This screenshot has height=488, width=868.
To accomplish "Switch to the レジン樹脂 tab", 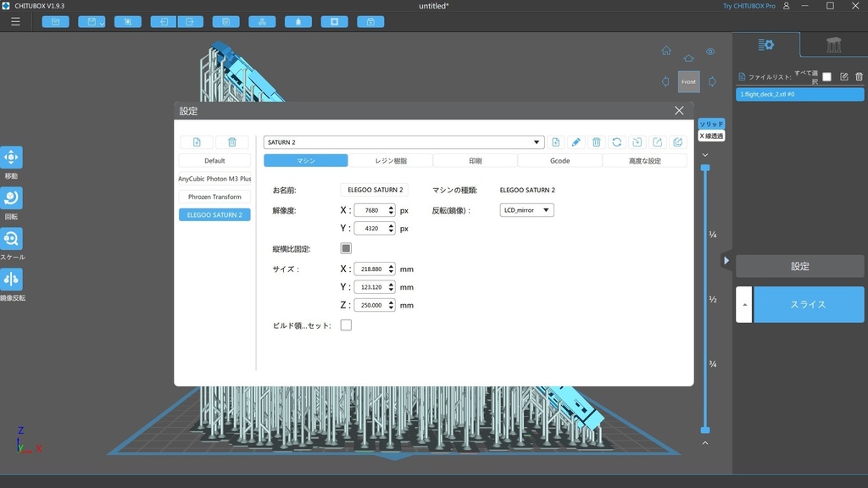I will [391, 160].
